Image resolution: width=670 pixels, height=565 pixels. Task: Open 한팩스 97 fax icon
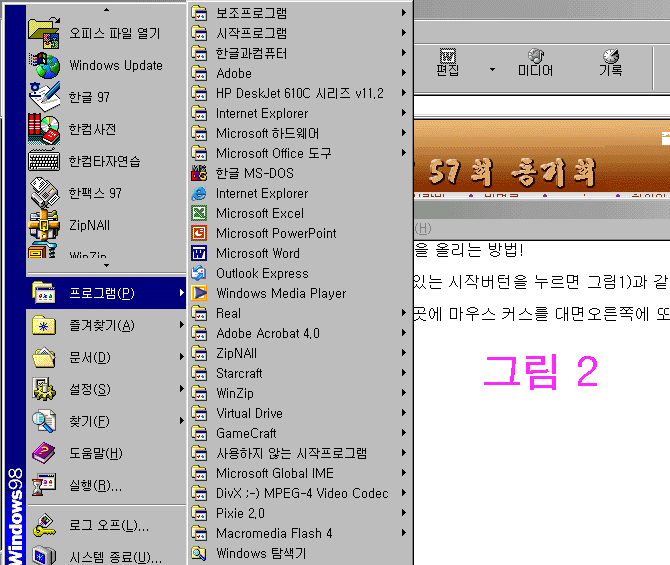[44, 193]
